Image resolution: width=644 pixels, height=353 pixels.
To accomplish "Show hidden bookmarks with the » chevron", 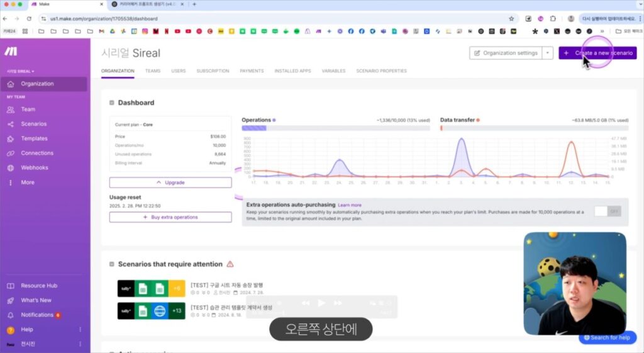I will pos(602,31).
